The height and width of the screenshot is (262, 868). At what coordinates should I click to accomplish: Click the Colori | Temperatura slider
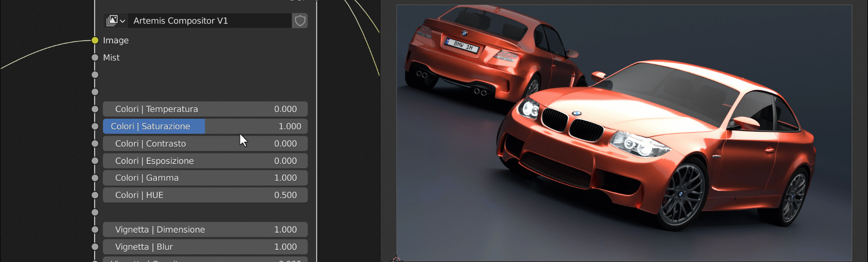click(205, 109)
